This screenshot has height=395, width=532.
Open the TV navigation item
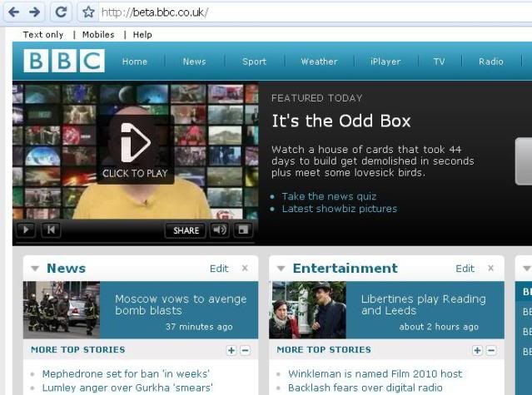[439, 62]
